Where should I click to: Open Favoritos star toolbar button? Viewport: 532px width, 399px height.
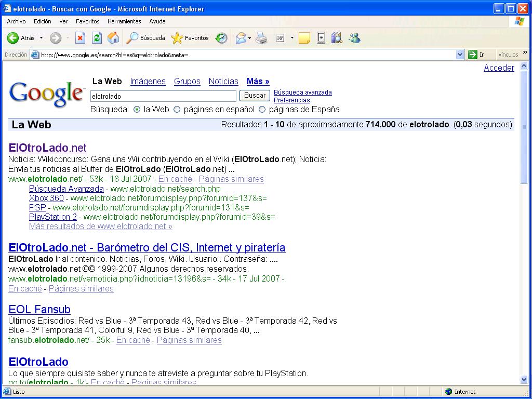point(190,38)
